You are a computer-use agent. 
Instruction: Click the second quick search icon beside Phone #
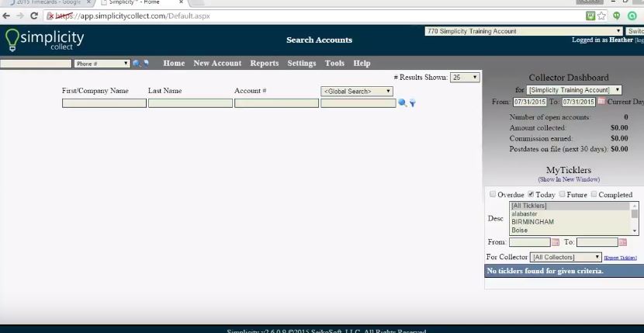(x=145, y=64)
